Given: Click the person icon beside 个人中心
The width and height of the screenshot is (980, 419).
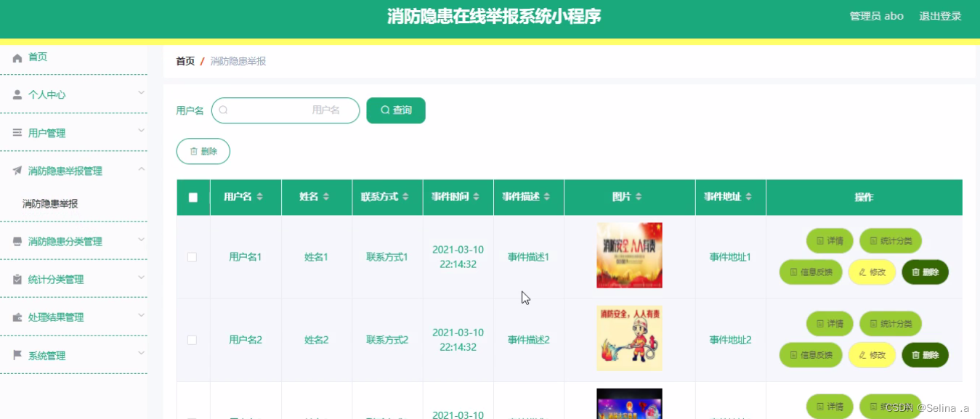Looking at the screenshot, I should pos(17,95).
